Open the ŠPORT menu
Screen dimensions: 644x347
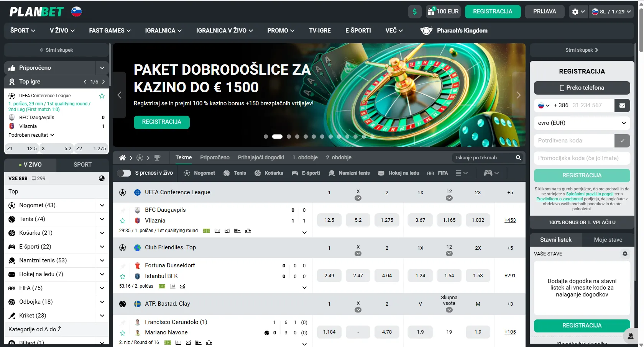click(23, 31)
